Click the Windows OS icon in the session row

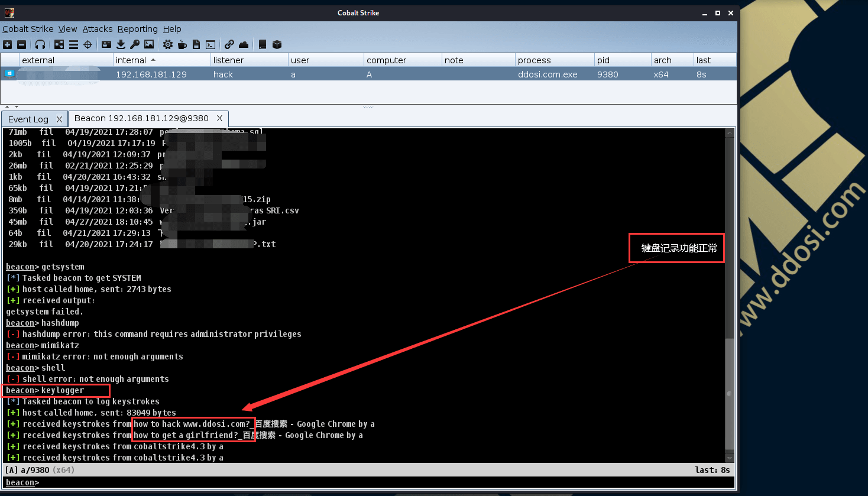pyautogui.click(x=9, y=74)
